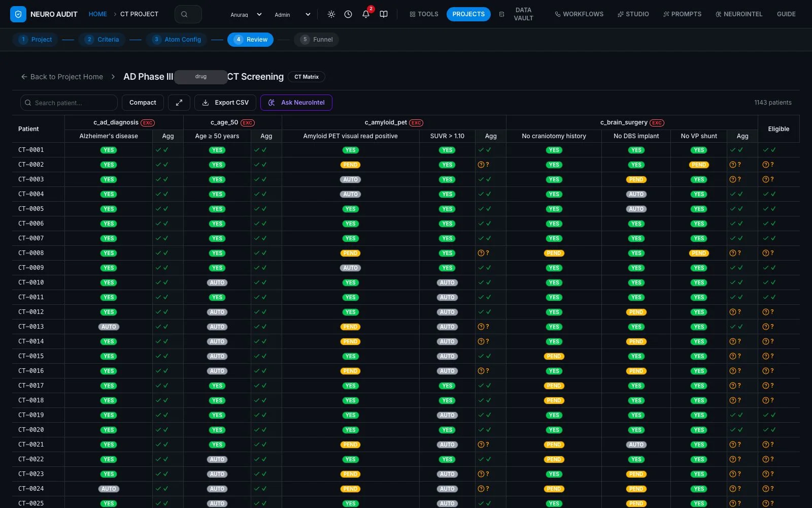Click the Export CSV button
Image resolution: width=812 pixels, height=508 pixels.
pos(225,103)
